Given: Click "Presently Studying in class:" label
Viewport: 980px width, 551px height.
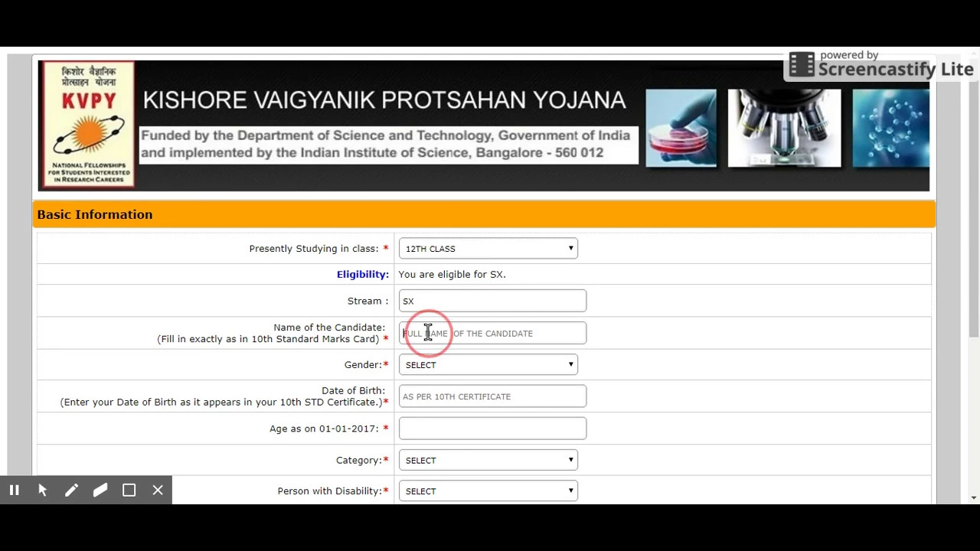Looking at the screenshot, I should click(314, 249).
